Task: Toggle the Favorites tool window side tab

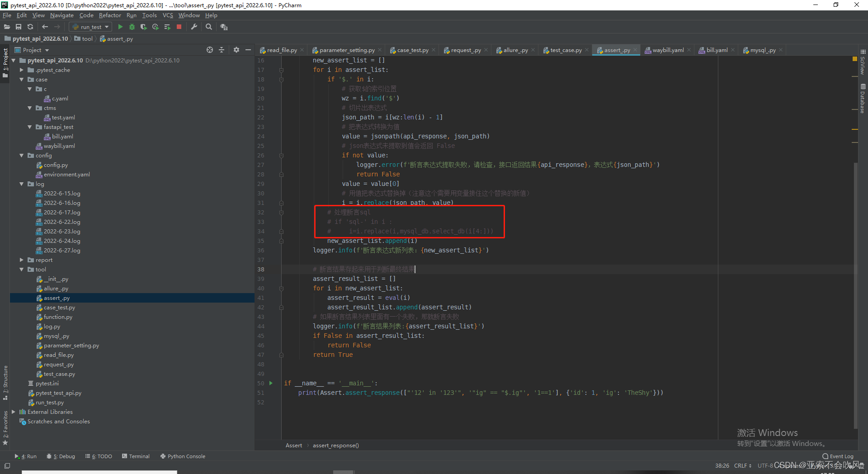Action: click(5, 428)
